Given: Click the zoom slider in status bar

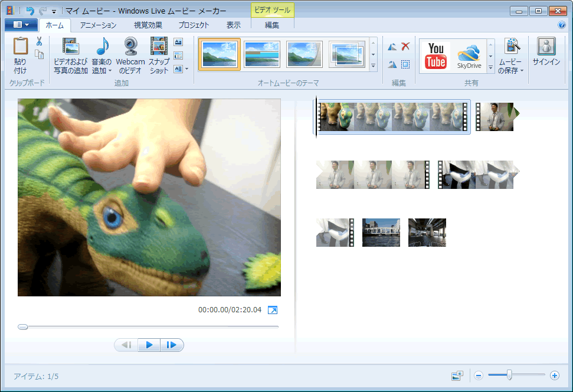Looking at the screenshot, I should point(509,375).
